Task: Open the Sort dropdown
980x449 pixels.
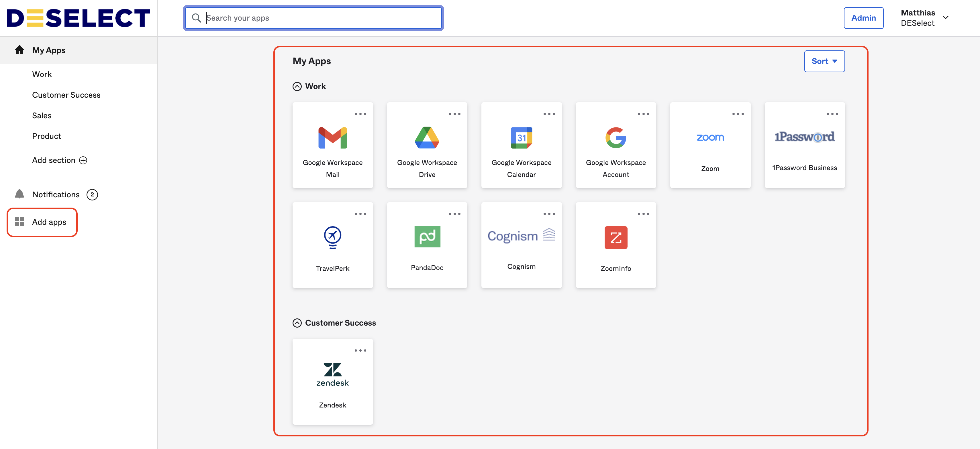Action: (824, 61)
